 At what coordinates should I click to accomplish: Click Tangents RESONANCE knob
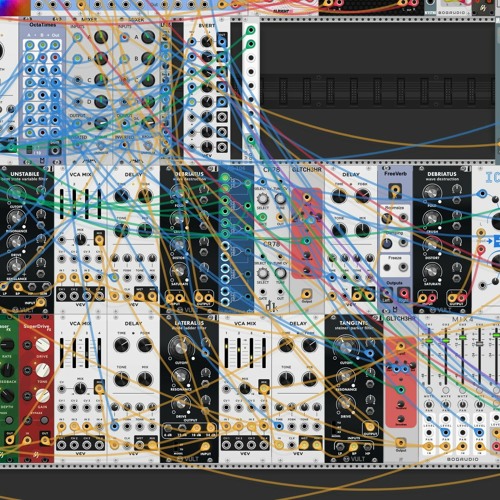[x=346, y=377]
